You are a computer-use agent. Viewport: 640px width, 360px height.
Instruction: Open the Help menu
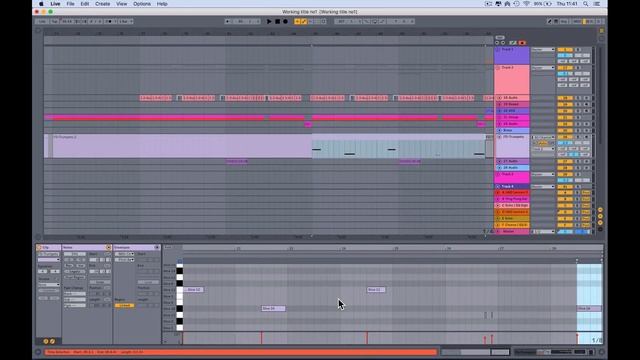click(x=162, y=4)
